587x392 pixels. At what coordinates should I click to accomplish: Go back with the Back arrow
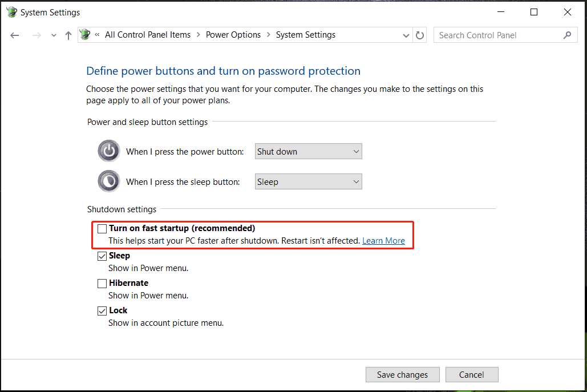15,35
